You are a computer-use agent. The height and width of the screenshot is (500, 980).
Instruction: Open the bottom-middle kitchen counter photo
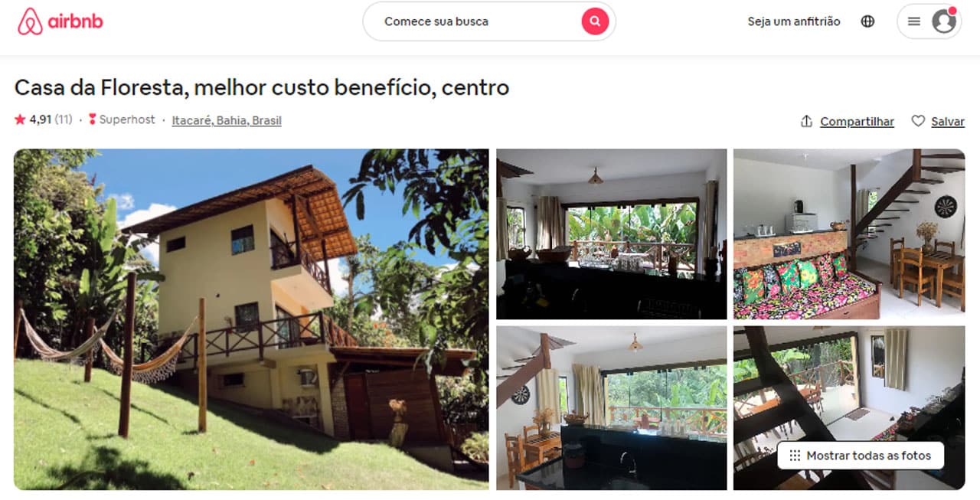[x=612, y=408]
